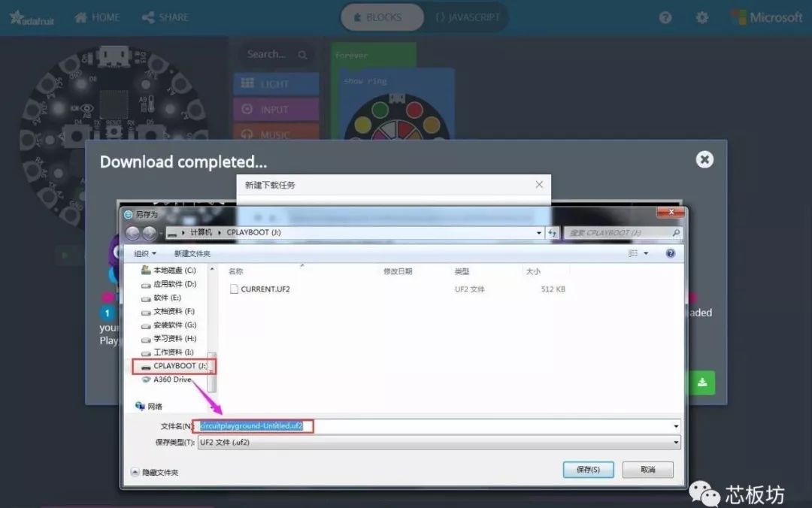Switch to BLOCKS editor tab
812x508 pixels.
pyautogui.click(x=382, y=17)
